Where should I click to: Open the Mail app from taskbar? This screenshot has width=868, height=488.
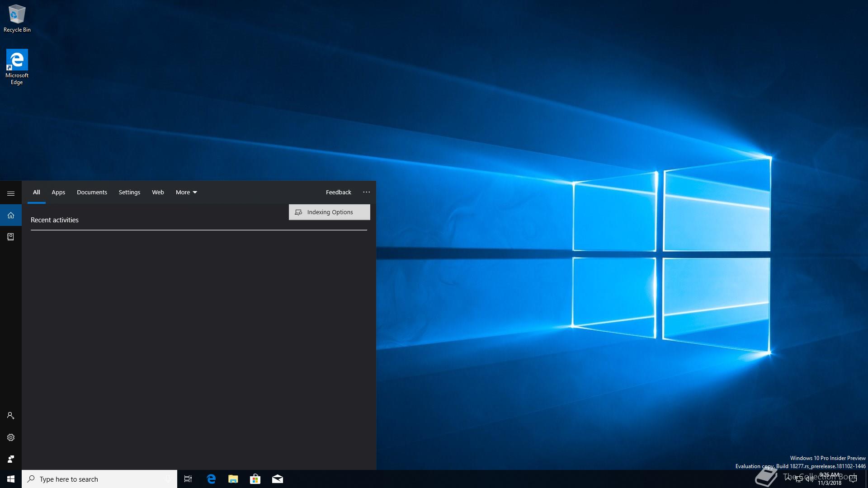click(x=278, y=479)
